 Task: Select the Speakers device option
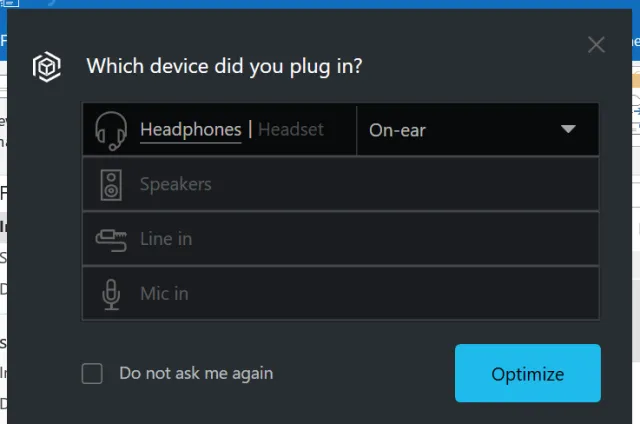[x=175, y=185]
